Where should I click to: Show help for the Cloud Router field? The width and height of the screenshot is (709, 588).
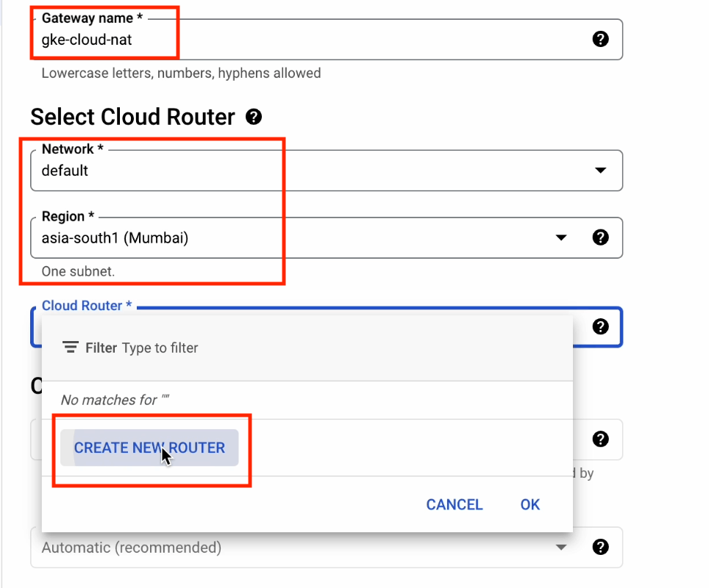(x=600, y=326)
